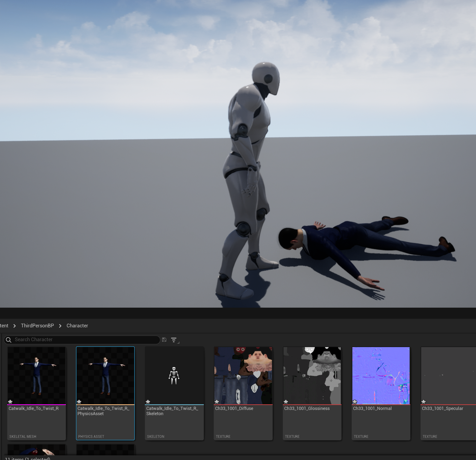Click the Character breadcrumb folder
Screen dimensions: 476x460
(x=77, y=326)
